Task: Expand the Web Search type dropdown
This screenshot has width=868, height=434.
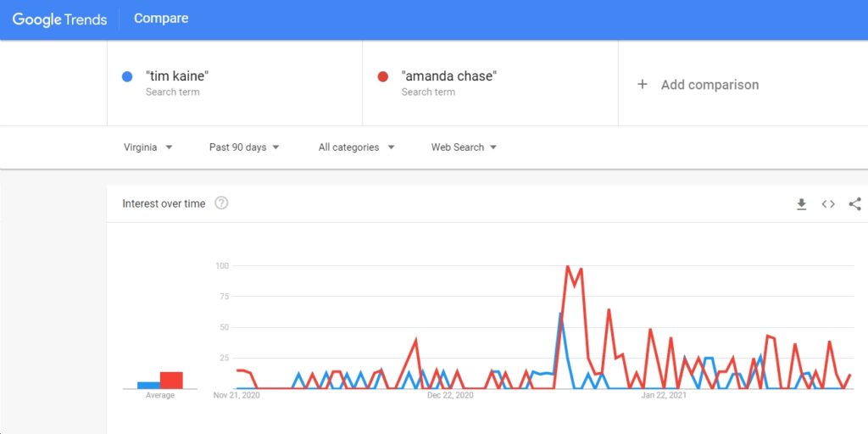Action: click(x=464, y=147)
